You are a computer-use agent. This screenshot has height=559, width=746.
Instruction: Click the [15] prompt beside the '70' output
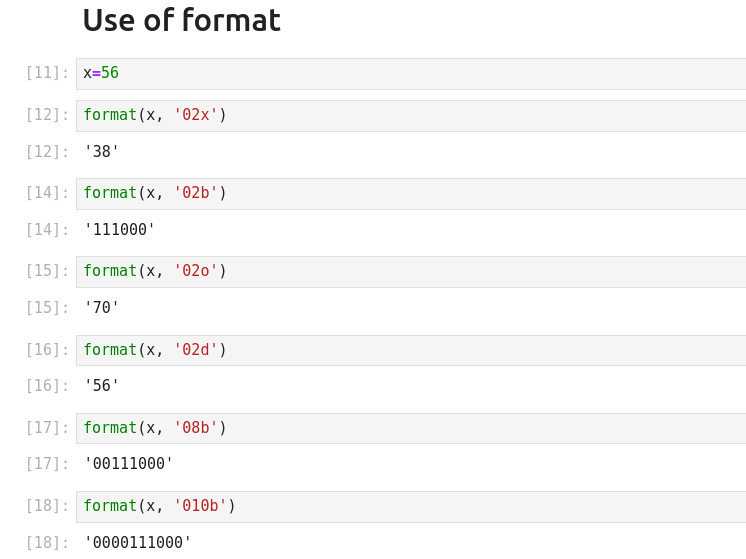tap(47, 308)
